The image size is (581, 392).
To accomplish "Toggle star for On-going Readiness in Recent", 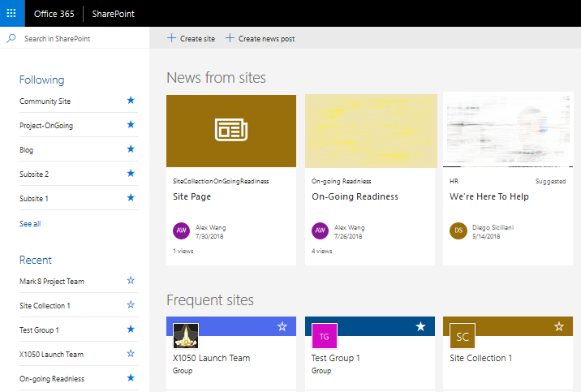I will pyautogui.click(x=131, y=378).
